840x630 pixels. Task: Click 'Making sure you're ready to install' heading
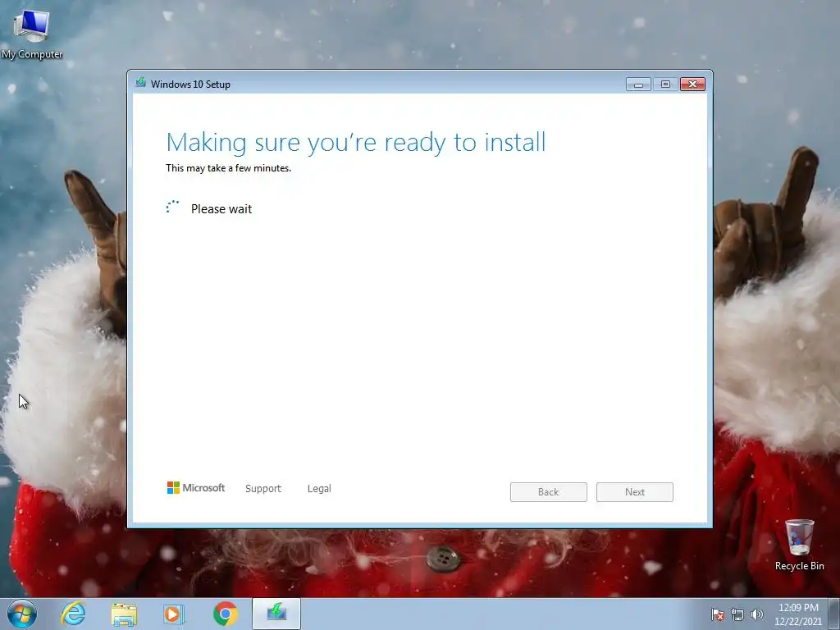pos(356,143)
